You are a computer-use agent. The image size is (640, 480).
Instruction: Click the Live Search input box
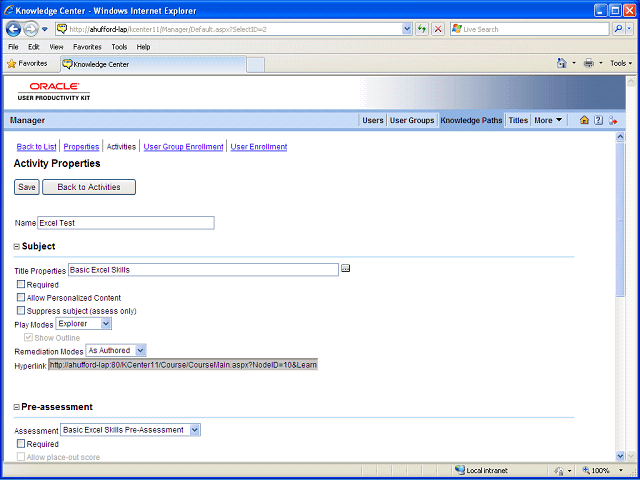tap(530, 29)
